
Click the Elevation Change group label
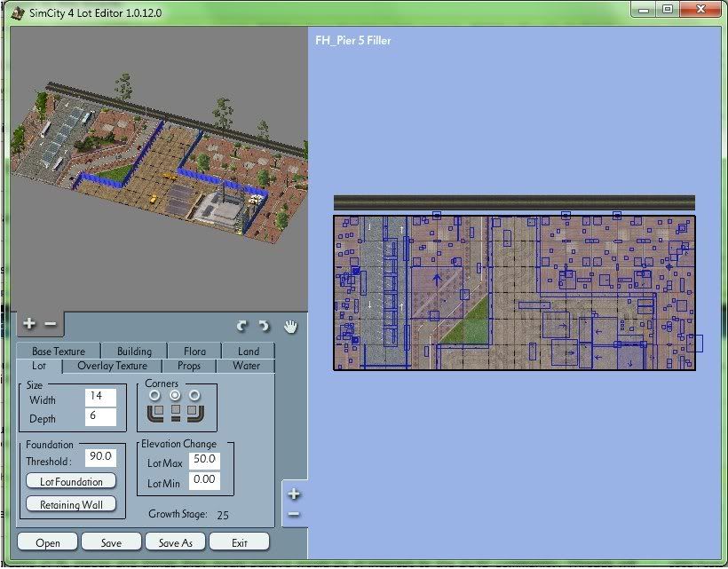coord(178,444)
